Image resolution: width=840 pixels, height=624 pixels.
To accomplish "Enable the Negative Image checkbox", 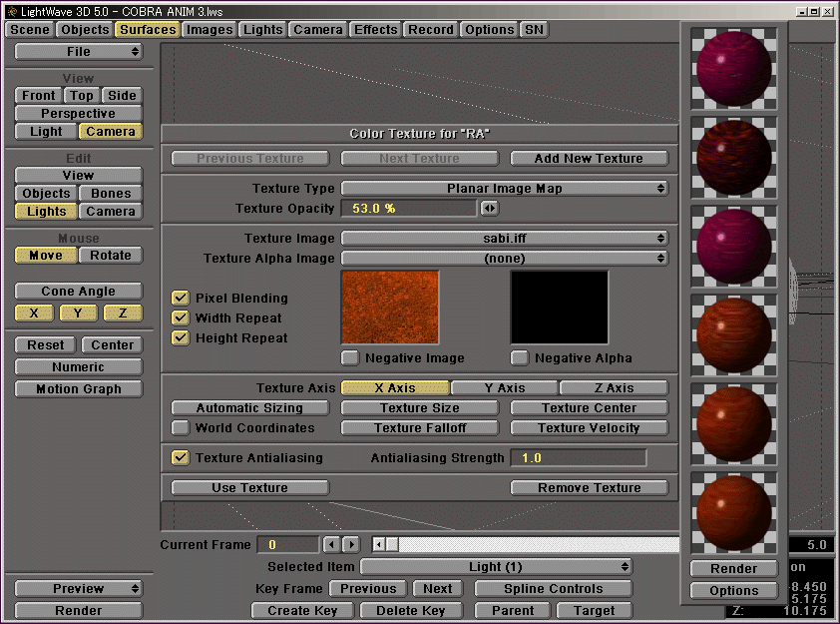I will coord(350,357).
